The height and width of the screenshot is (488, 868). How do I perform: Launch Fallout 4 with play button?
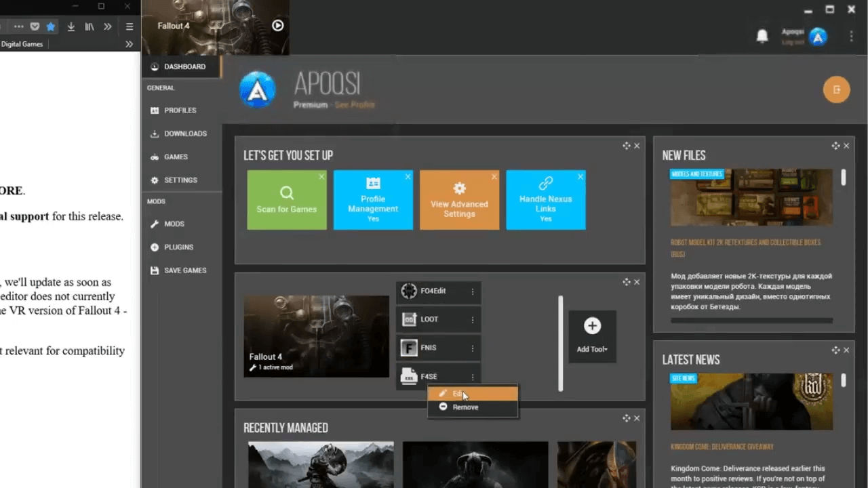tap(277, 25)
